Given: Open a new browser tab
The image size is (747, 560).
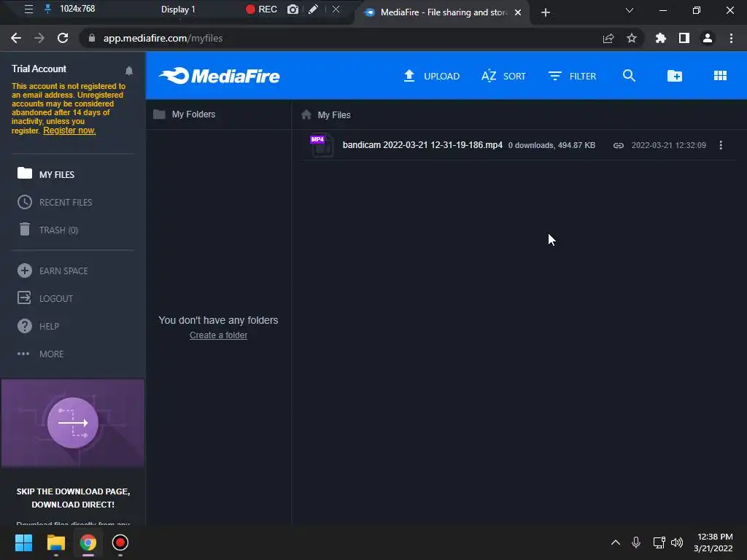Looking at the screenshot, I should coord(546,12).
